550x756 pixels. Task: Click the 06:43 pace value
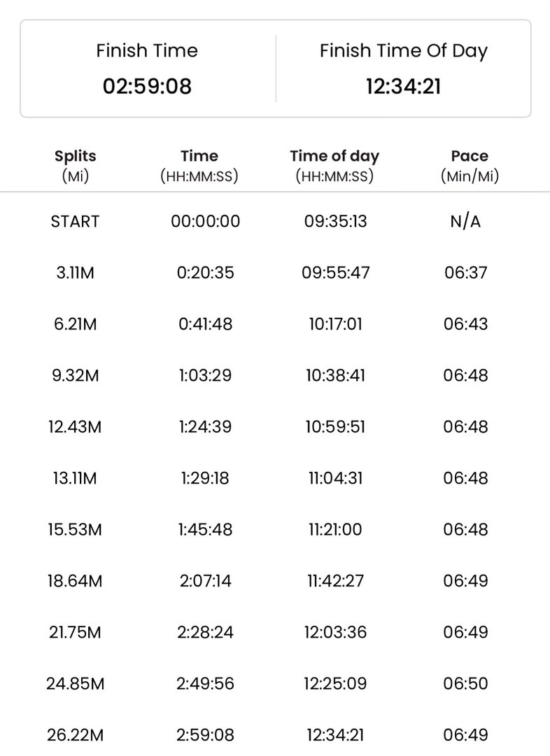(465, 324)
